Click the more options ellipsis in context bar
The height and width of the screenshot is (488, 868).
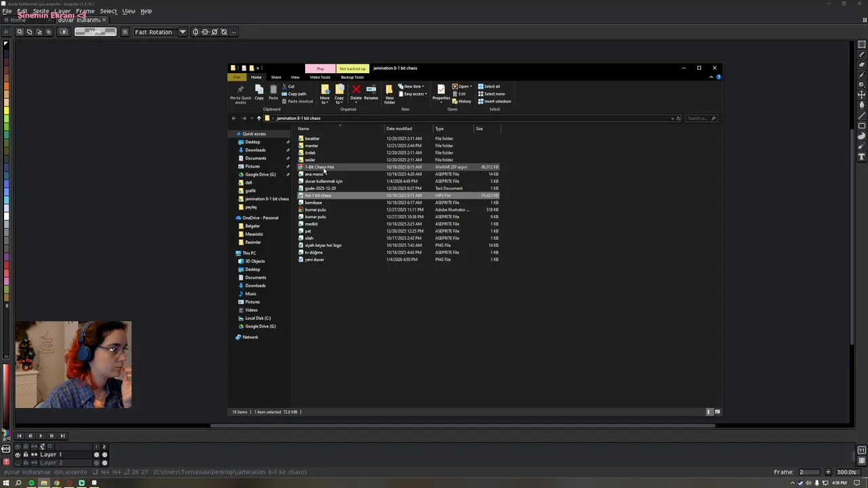[x=234, y=32]
